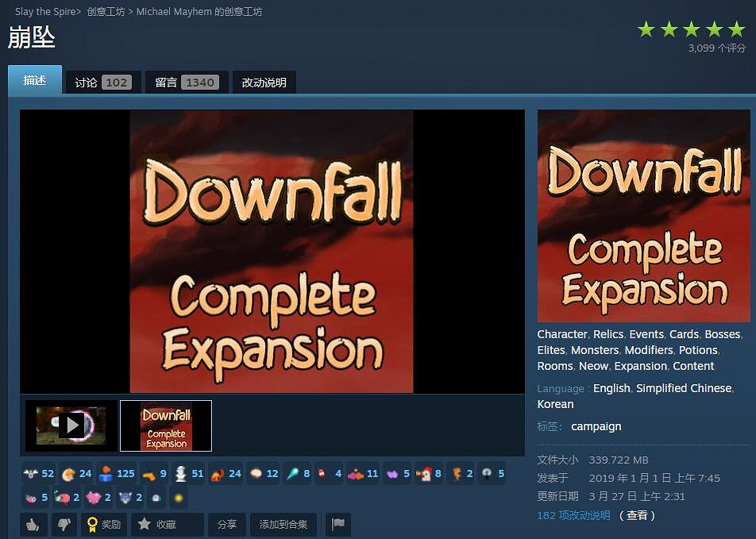
Task: Click the award reaction with 125 count
Action: (x=116, y=474)
